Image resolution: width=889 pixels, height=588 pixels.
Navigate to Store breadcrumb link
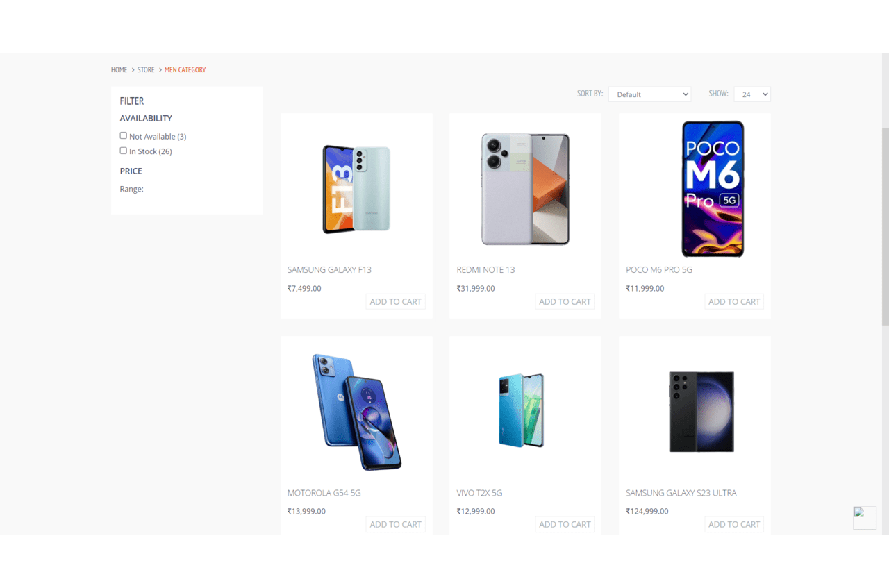146,70
